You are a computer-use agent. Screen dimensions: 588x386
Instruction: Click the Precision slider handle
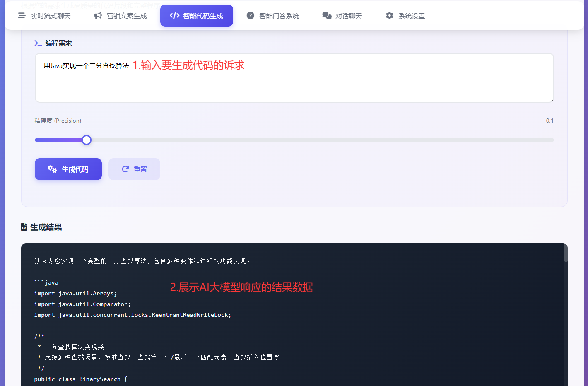click(x=87, y=140)
